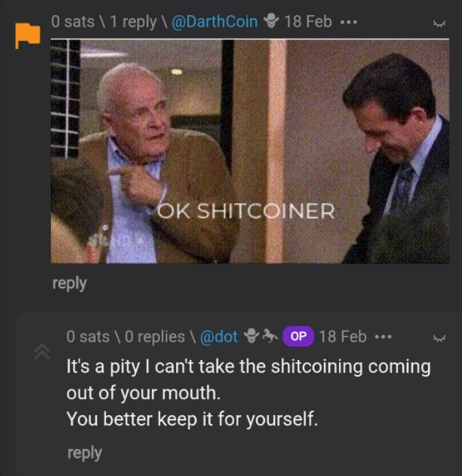Collapse DarthCoin's comment with the closed-eye icon
Viewport: 462px width, 476px height.
[439, 24]
